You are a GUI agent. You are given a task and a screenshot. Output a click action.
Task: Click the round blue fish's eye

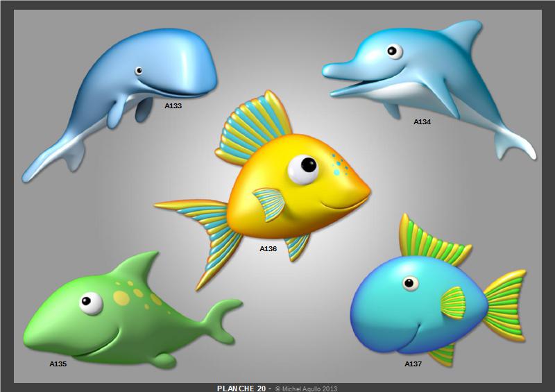[x=411, y=283]
